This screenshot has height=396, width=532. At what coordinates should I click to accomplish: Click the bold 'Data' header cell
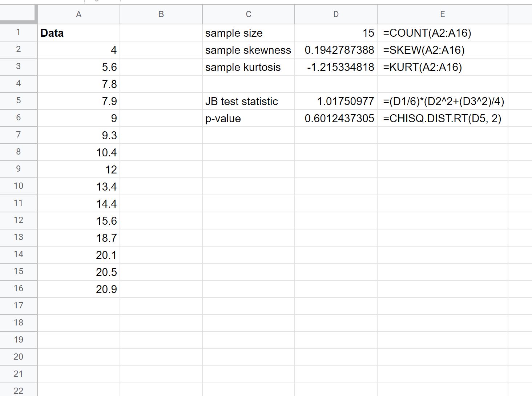click(x=78, y=33)
